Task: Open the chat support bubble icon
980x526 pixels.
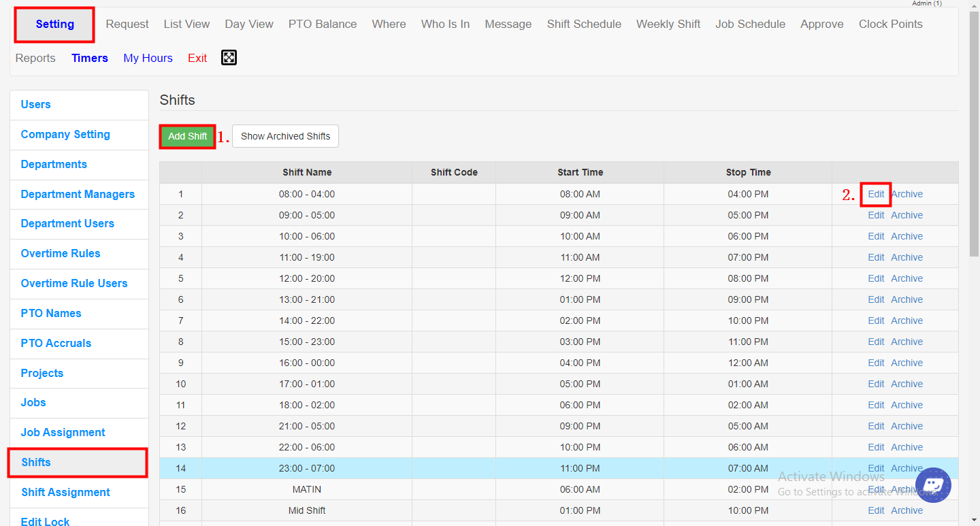Action: [933, 485]
